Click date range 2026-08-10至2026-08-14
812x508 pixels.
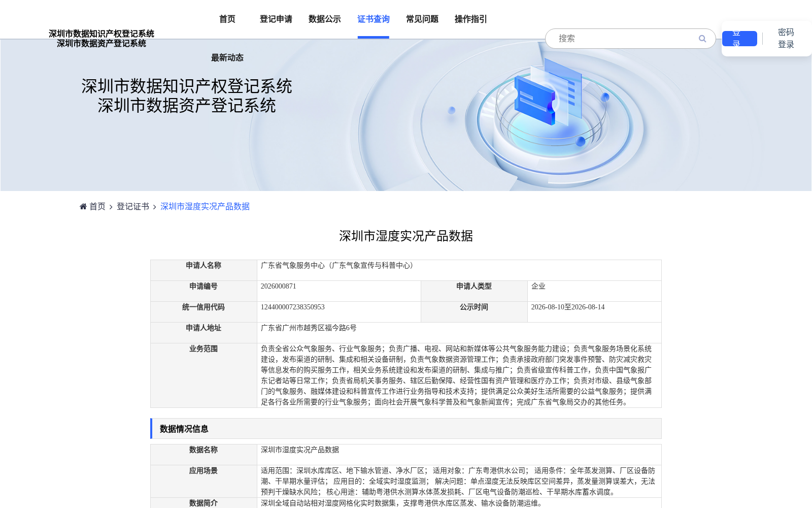[x=568, y=307]
